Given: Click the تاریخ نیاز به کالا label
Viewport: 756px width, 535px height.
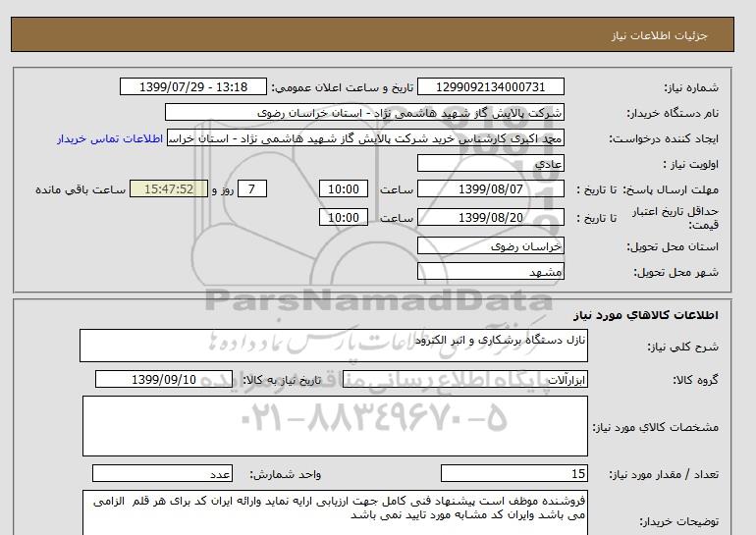Looking at the screenshot, I should [x=281, y=380].
